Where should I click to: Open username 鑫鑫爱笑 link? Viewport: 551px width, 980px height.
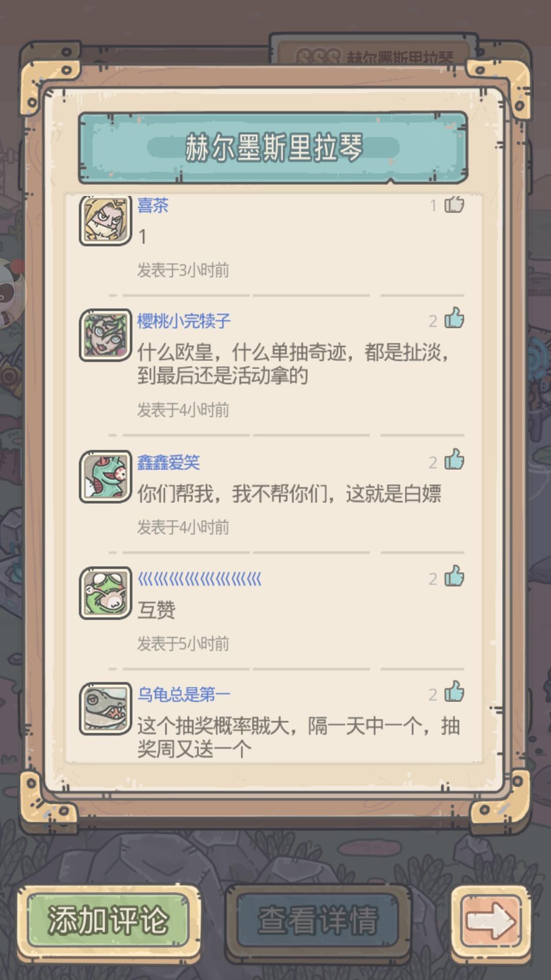coord(168,462)
